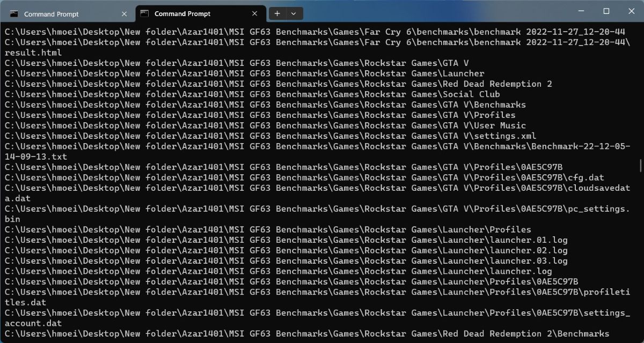Screen dimensions: 644x343
Task: Click the path ending in 'GTA V\Benchmarks'
Action: click(265, 105)
